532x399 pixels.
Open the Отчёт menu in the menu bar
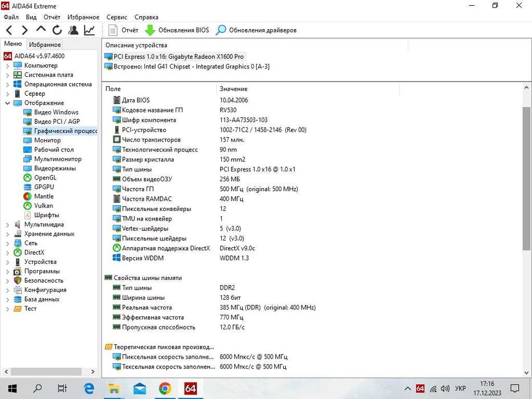point(51,17)
